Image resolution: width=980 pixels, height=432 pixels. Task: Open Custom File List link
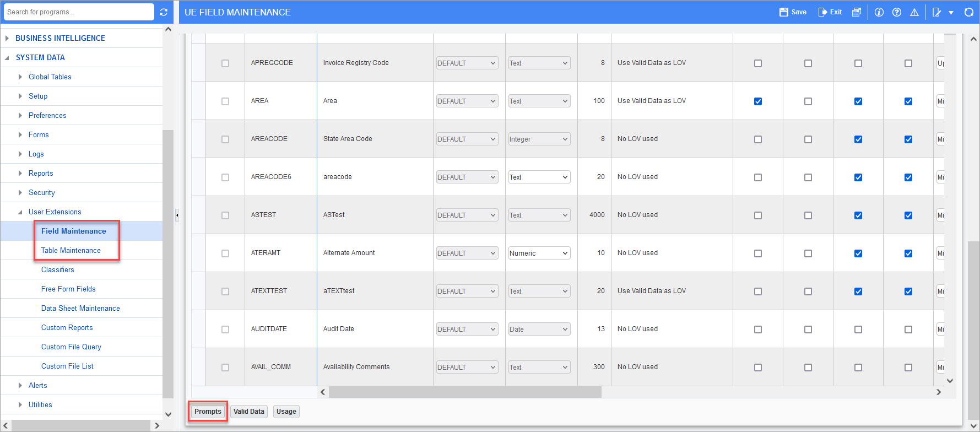(67, 366)
